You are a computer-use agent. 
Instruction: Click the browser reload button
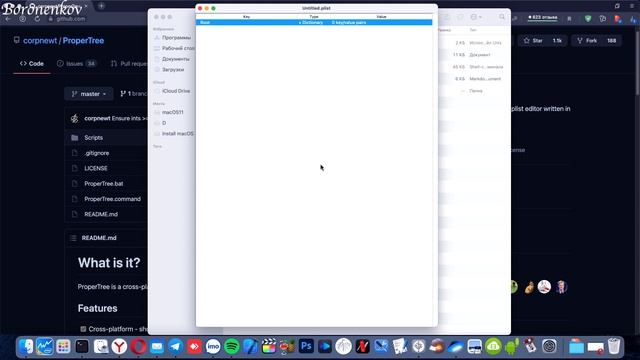[37, 19]
